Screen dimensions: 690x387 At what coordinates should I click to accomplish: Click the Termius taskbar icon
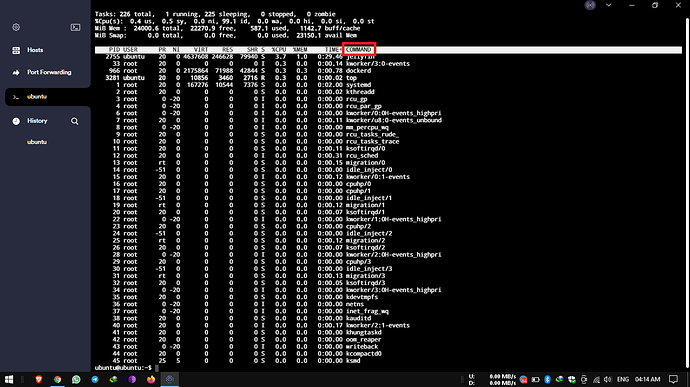170,380
